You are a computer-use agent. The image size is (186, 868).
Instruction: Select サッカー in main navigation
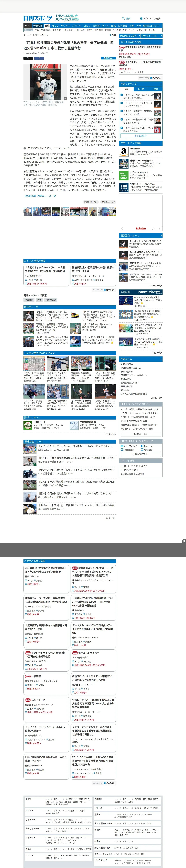tap(65, 26)
